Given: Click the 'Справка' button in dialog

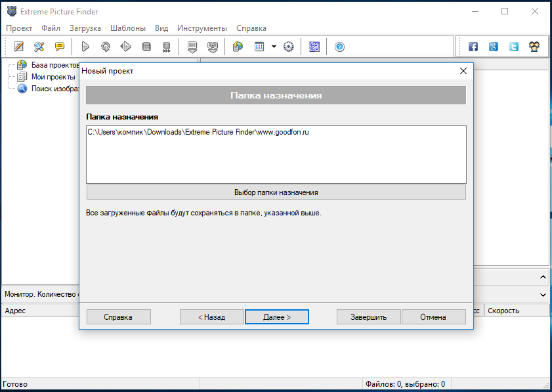Looking at the screenshot, I should [x=118, y=317].
